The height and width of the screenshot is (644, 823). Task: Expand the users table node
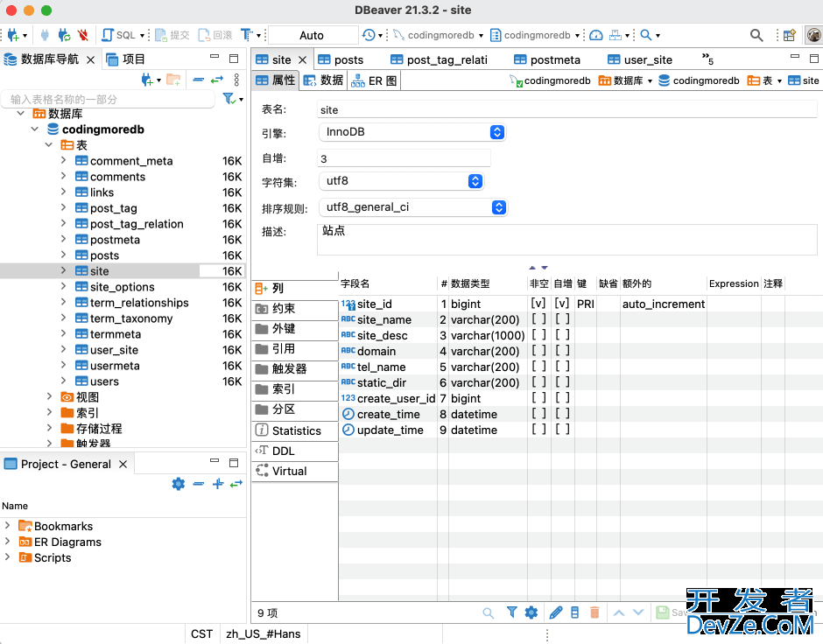(63, 381)
